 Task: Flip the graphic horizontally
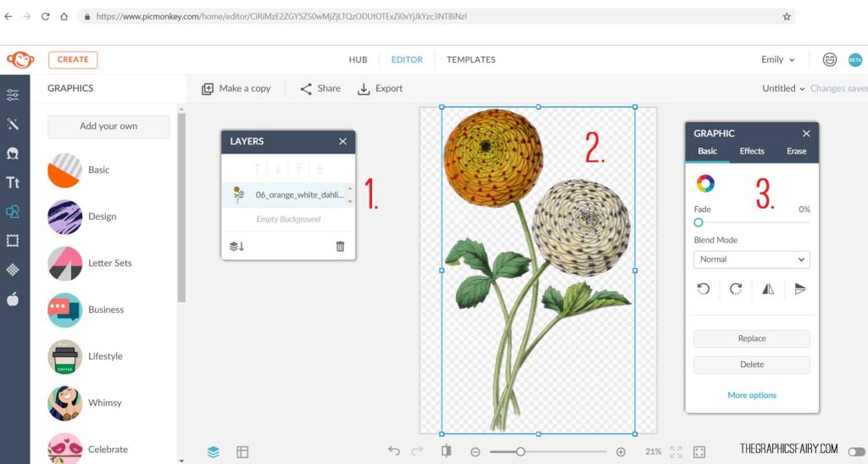coord(768,289)
